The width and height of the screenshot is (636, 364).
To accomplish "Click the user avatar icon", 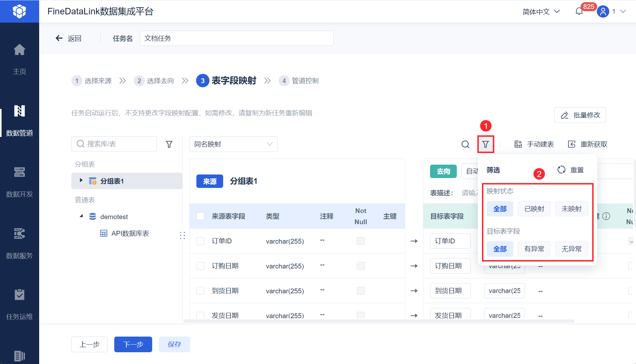I will 603,12.
